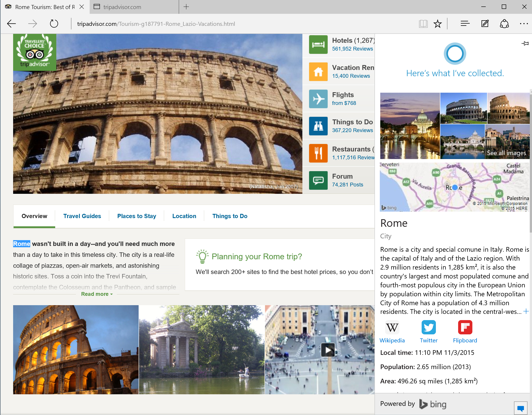This screenshot has height=415, width=532.
Task: Open the Share pane
Action: coord(504,24)
